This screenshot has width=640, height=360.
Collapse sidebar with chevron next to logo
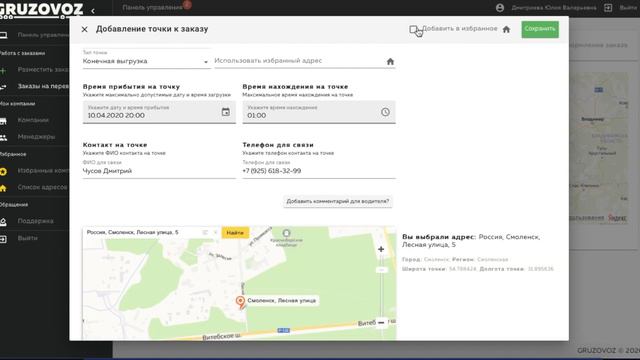(93, 11)
